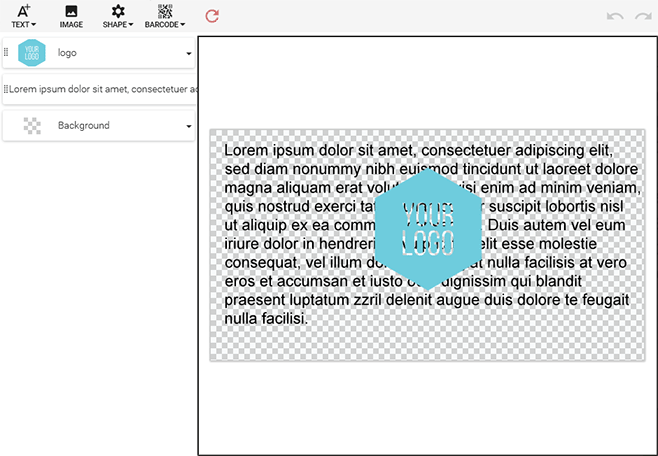
Task: Click the IMAGE tool icon
Action: 71,15
